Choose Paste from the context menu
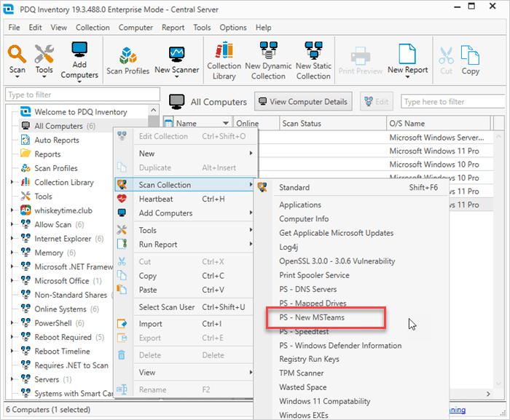The height and width of the screenshot is (420, 510). point(184,290)
